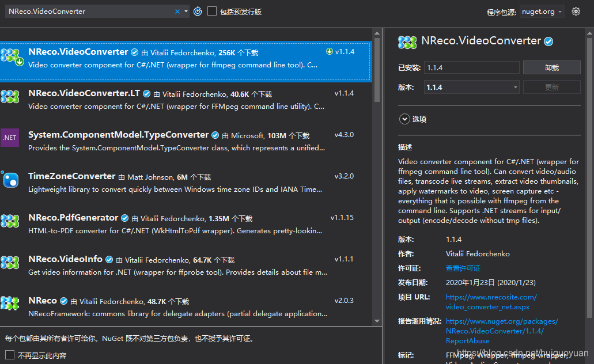Image resolution: width=594 pixels, height=364 pixels.
Task: Click the details panel scrollbar up arrow
Action: pyautogui.click(x=589, y=33)
